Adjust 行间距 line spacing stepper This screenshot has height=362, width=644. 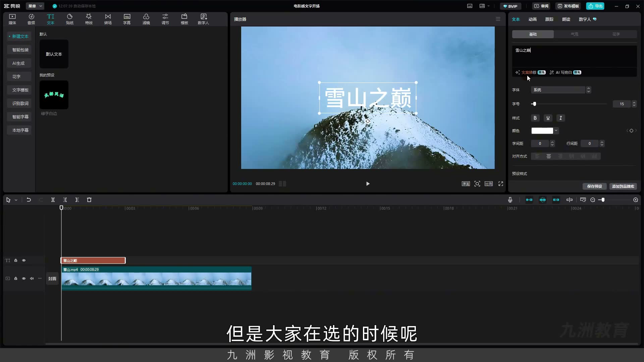click(602, 143)
